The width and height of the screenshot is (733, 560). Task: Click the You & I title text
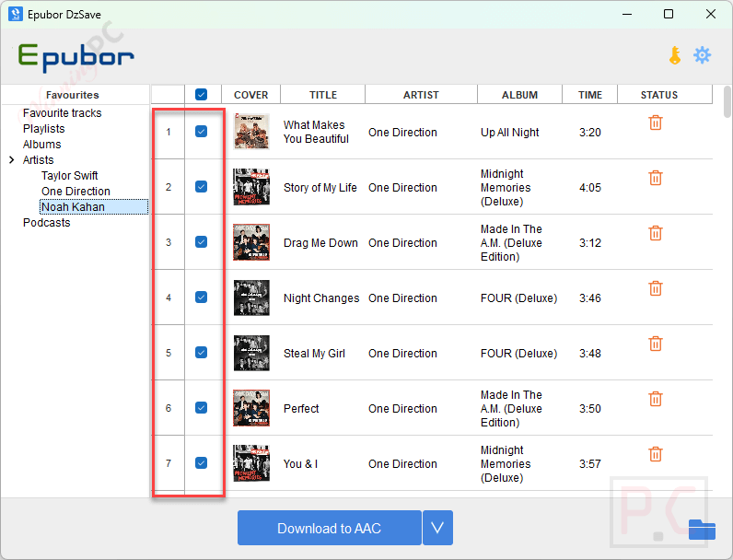tap(300, 463)
